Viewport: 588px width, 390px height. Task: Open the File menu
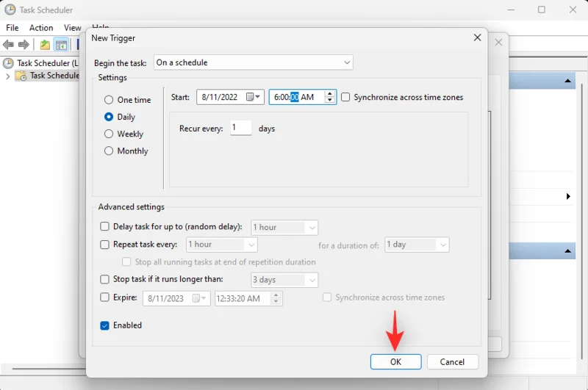[x=12, y=28]
